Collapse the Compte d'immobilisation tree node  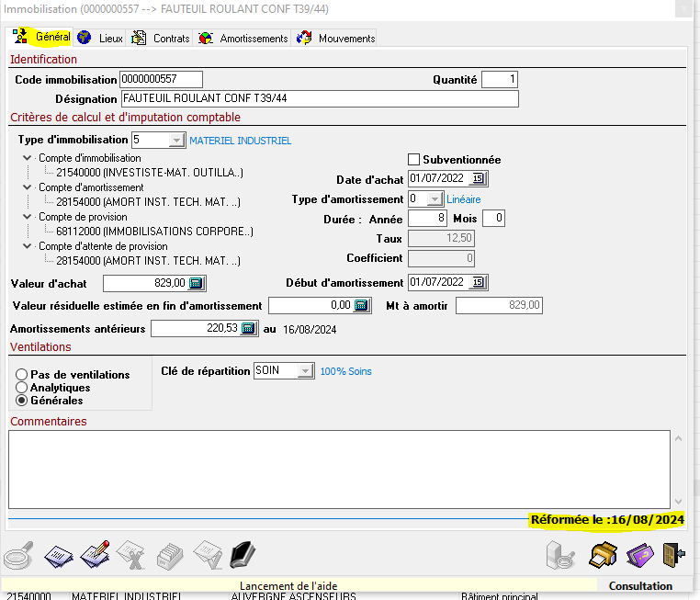(x=28, y=158)
